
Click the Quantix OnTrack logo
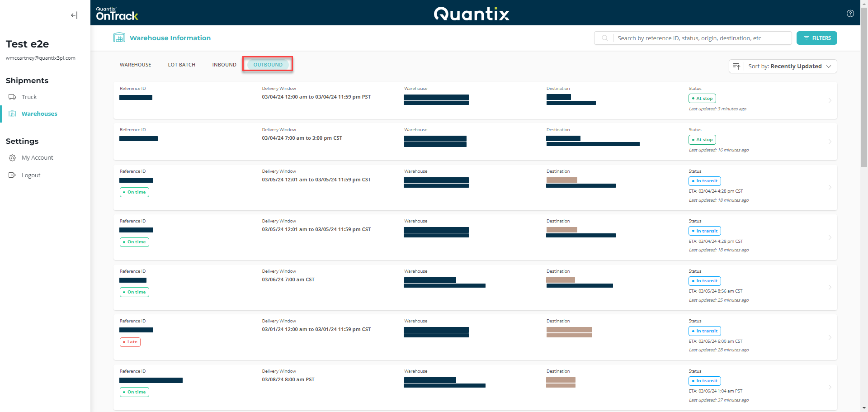117,13
